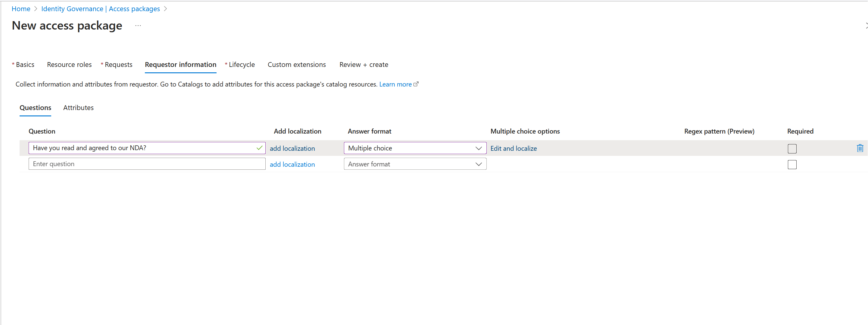Click the external link icon after Learn more

416,84
